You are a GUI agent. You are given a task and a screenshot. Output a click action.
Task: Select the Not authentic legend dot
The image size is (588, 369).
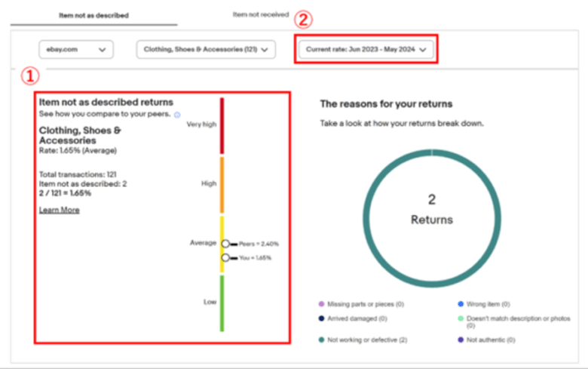tap(460, 340)
